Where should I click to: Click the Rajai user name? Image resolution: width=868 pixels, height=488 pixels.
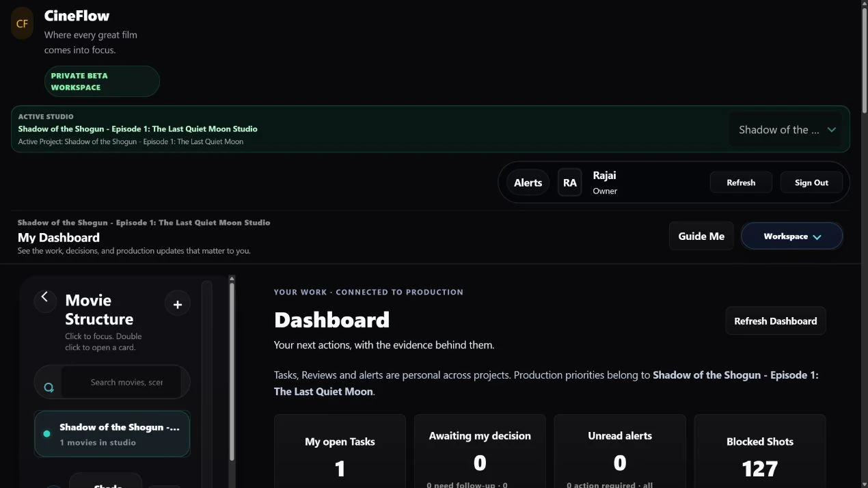tap(605, 176)
